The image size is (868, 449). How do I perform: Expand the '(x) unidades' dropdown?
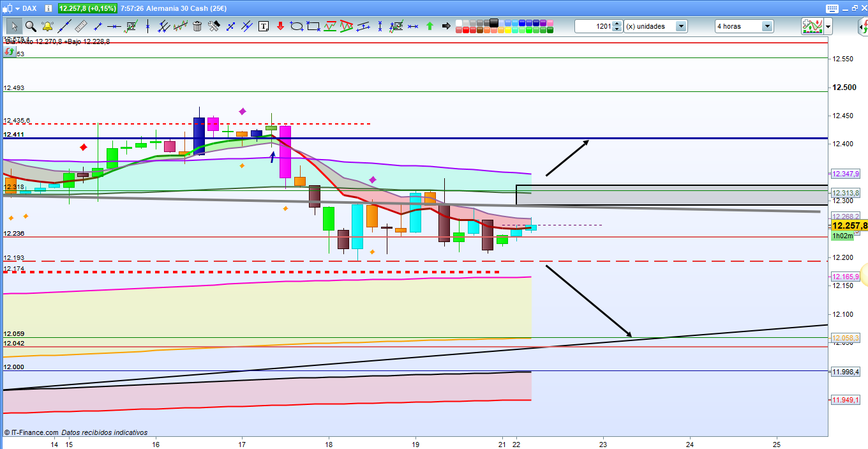point(681,26)
